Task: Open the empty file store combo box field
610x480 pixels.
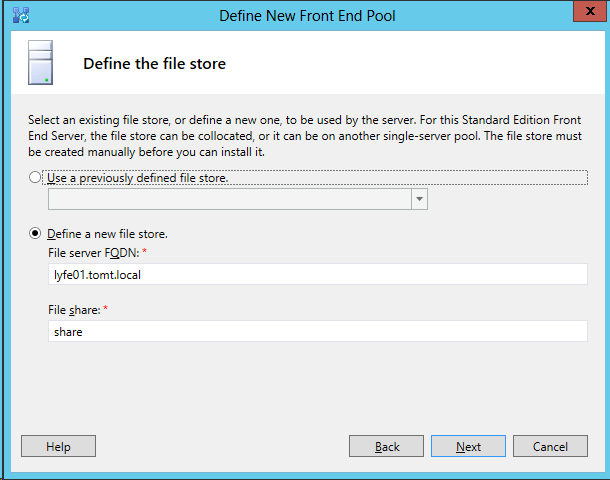Action: coord(230,199)
